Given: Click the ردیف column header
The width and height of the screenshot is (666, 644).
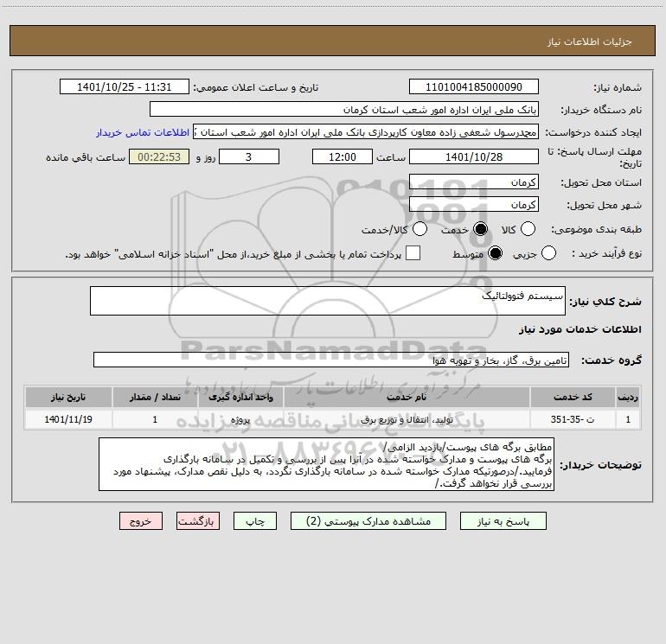Looking at the screenshot, I should (x=628, y=397).
